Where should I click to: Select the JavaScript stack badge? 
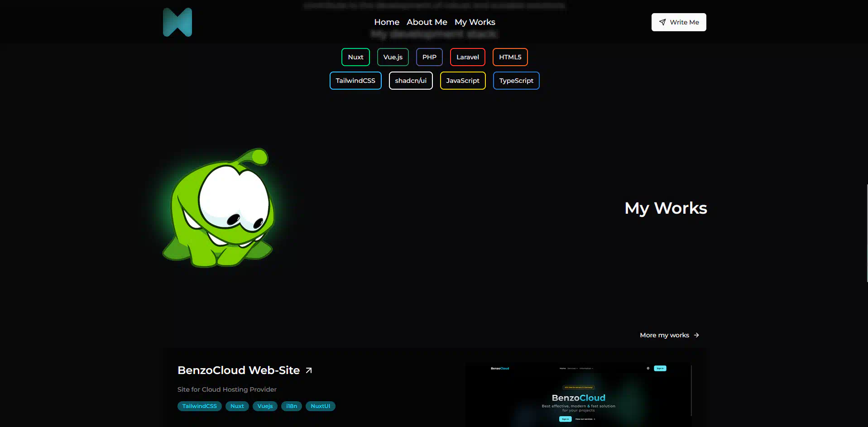(x=463, y=81)
